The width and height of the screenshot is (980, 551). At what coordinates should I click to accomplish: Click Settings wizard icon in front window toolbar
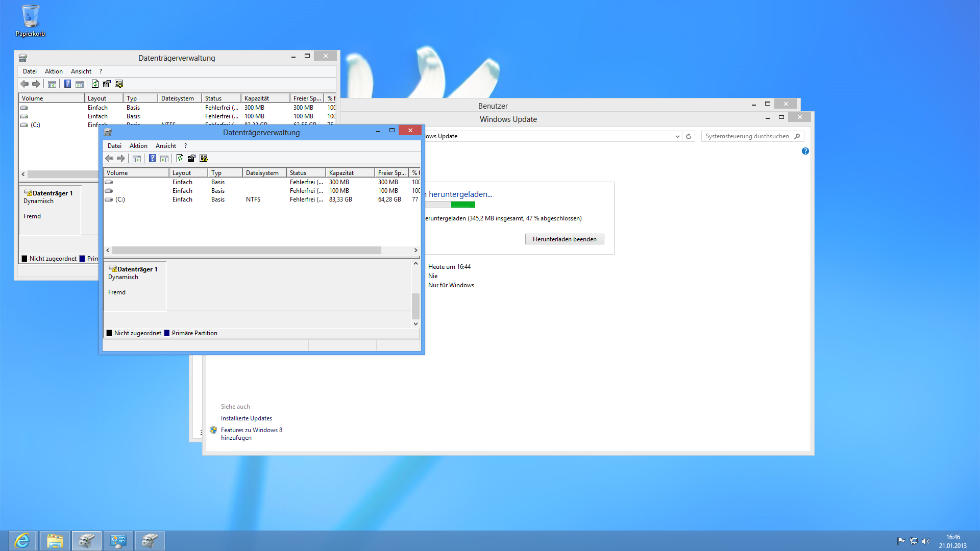pyautogui.click(x=204, y=159)
